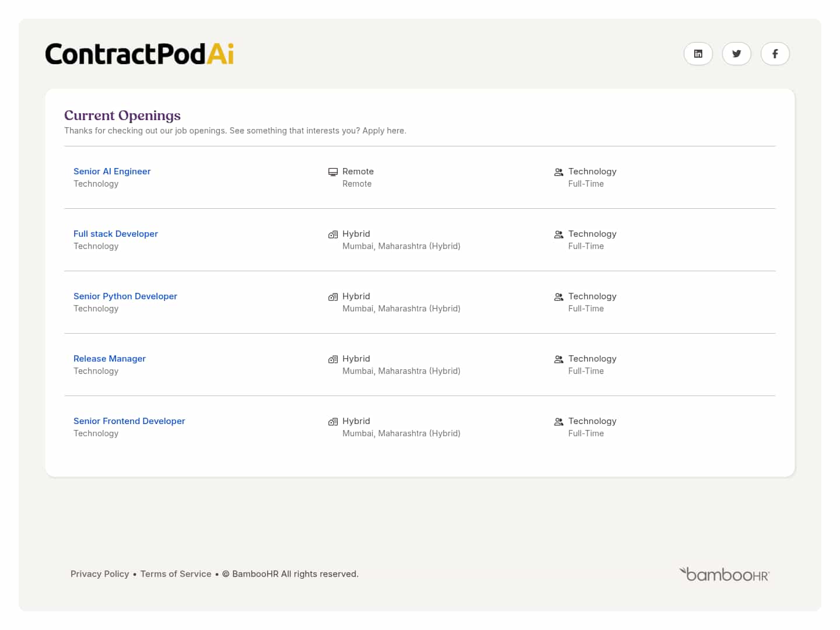Image resolution: width=840 pixels, height=630 pixels.
Task: View the Senior Python Developer opening
Action: pos(125,296)
